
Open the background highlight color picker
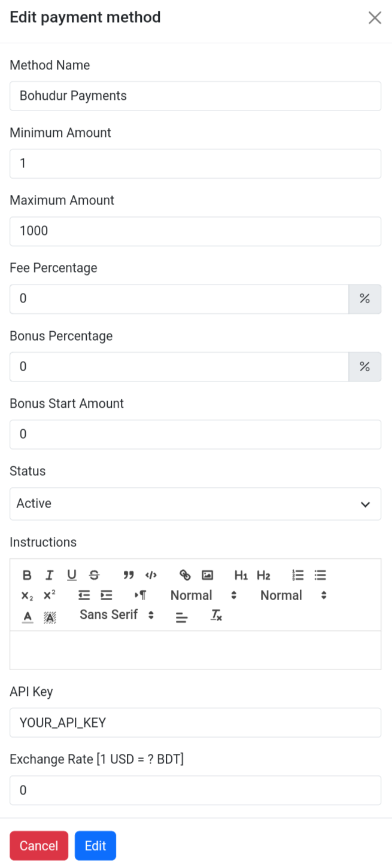(x=50, y=615)
